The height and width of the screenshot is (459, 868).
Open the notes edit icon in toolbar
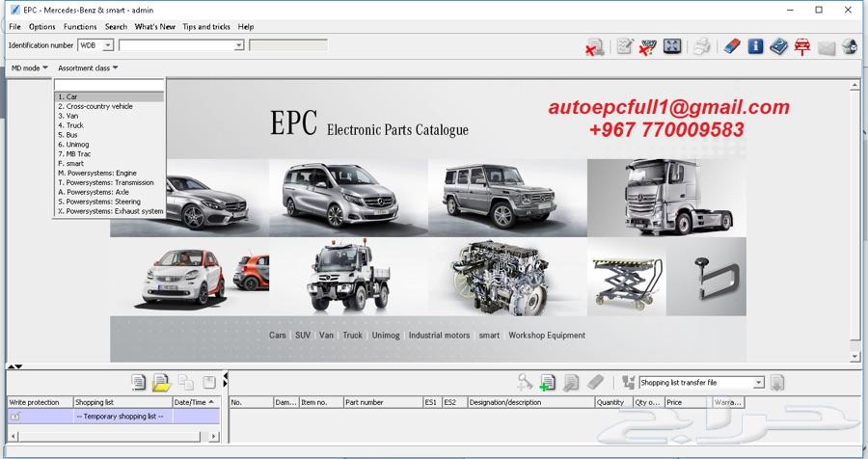click(624, 46)
